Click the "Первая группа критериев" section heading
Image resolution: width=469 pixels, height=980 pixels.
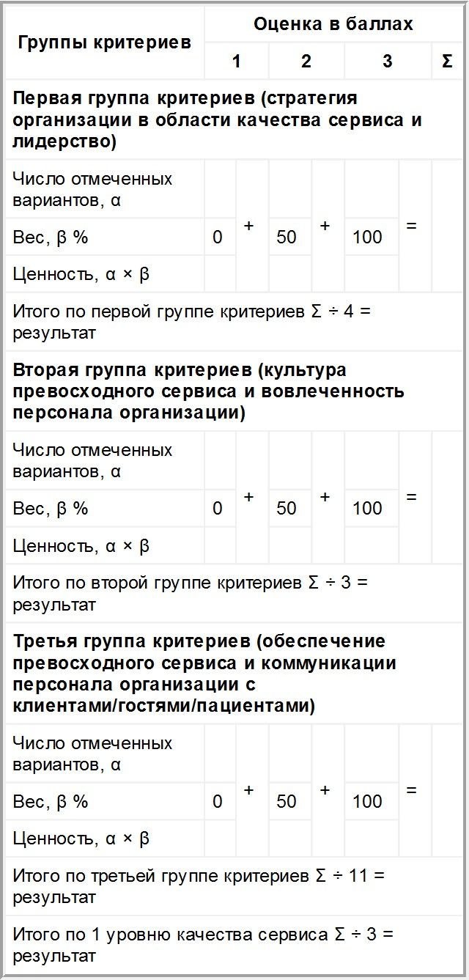[218, 119]
